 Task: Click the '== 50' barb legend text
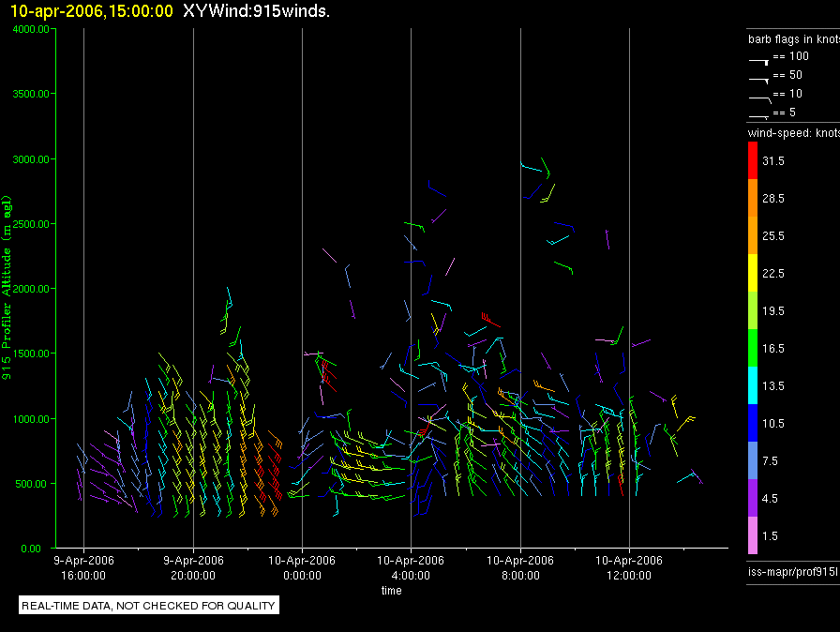[787, 74]
